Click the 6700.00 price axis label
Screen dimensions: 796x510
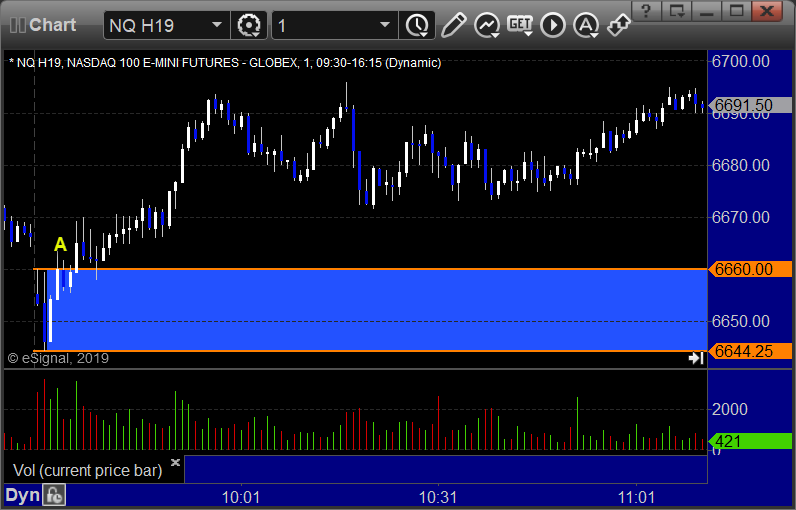point(741,61)
